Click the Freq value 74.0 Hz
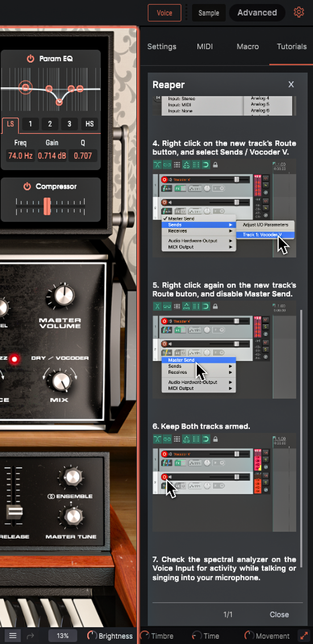The image size is (313, 644). click(x=20, y=156)
